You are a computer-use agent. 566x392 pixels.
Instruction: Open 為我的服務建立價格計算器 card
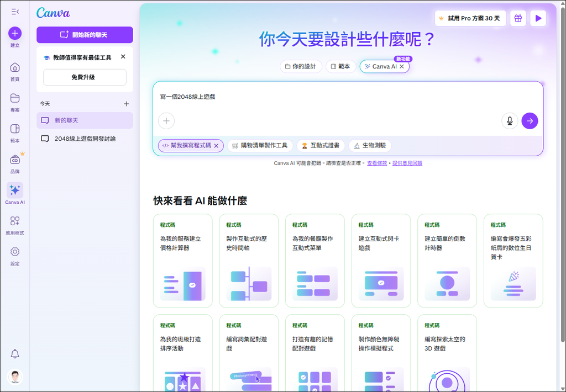click(182, 261)
